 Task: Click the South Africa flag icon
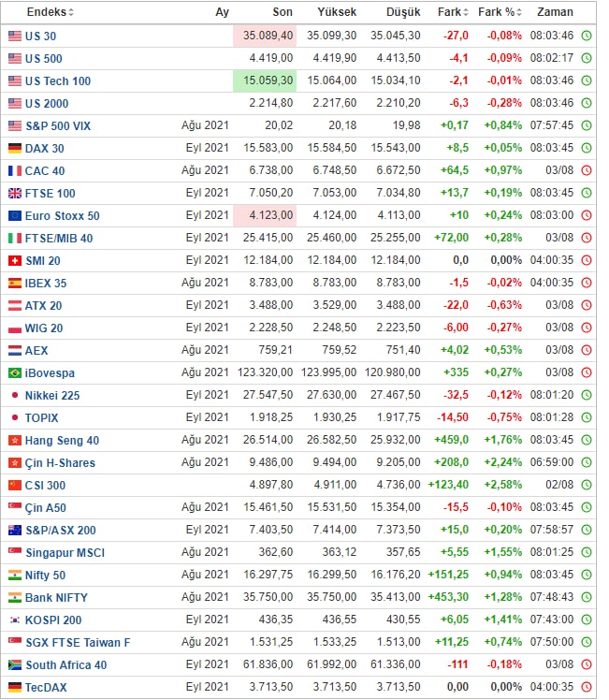tap(15, 664)
